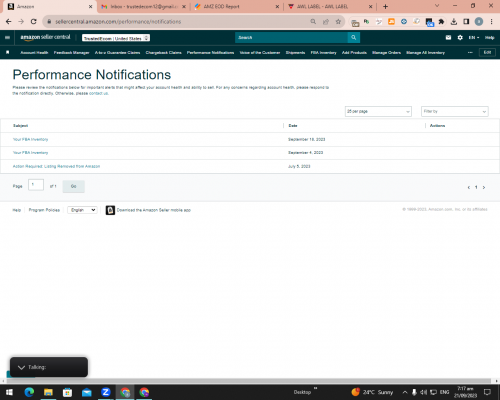Click the July 5, 2023 date cell

click(x=299, y=166)
